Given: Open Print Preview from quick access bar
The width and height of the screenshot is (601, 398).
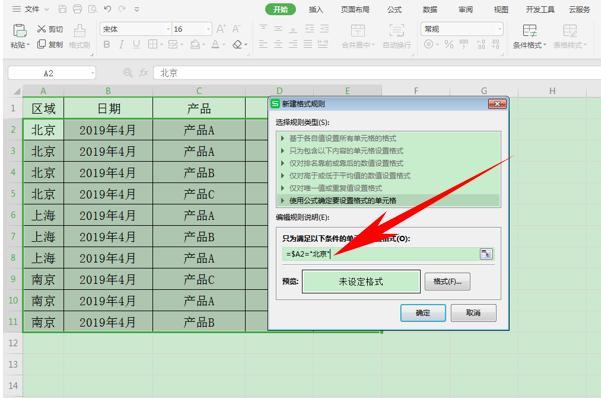Looking at the screenshot, I should 92,9.
